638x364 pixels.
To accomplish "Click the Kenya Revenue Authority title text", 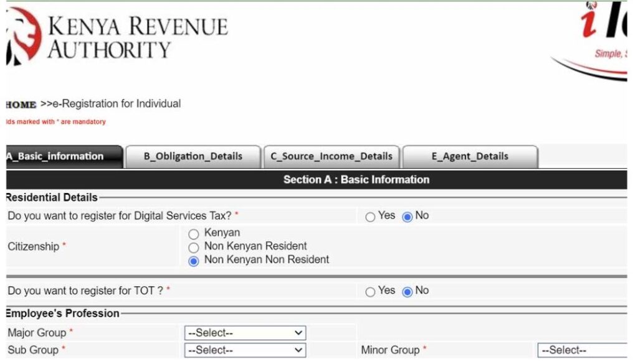I will coord(137,37).
